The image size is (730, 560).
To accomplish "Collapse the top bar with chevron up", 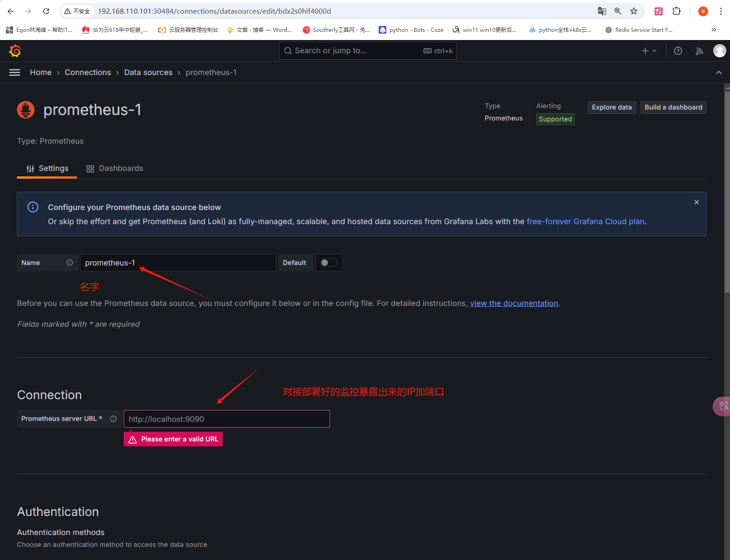I will pos(719,73).
